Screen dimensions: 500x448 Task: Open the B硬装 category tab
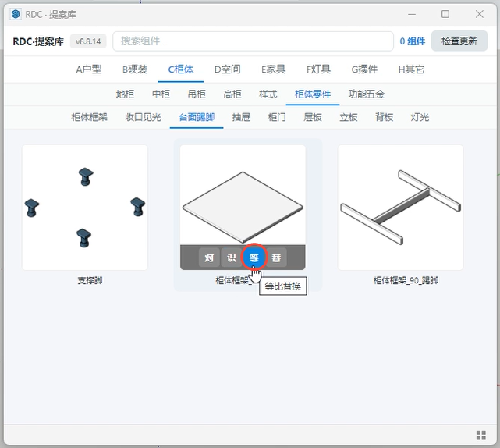point(135,69)
